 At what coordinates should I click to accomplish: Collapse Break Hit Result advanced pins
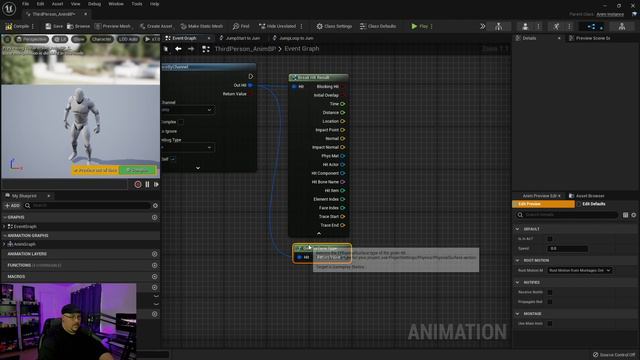[x=319, y=233]
